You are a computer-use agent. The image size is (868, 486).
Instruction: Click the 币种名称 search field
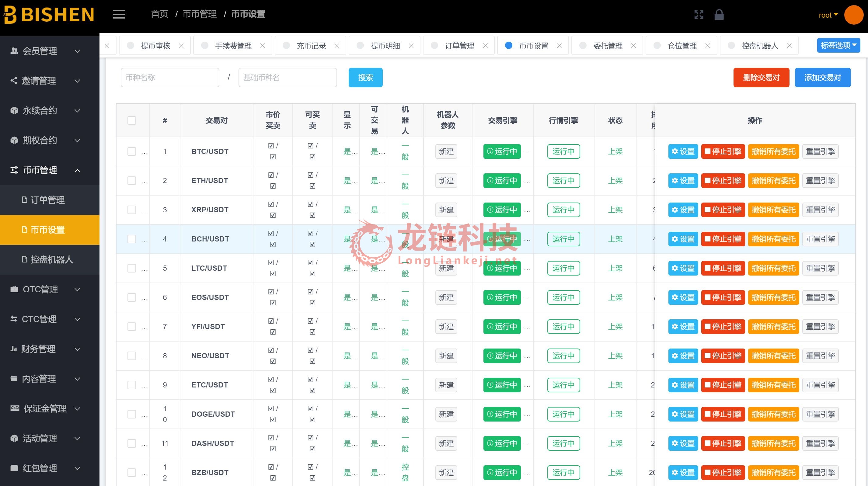(x=170, y=78)
